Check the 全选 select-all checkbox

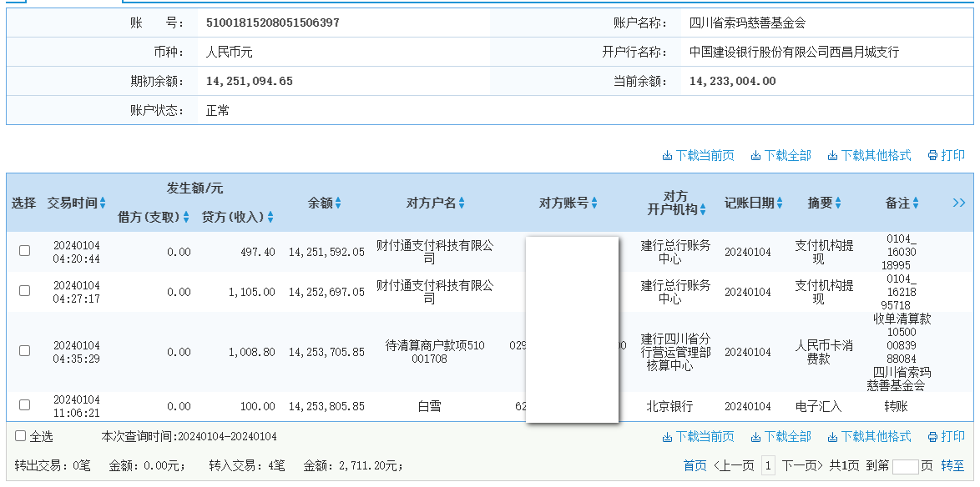tap(21, 436)
